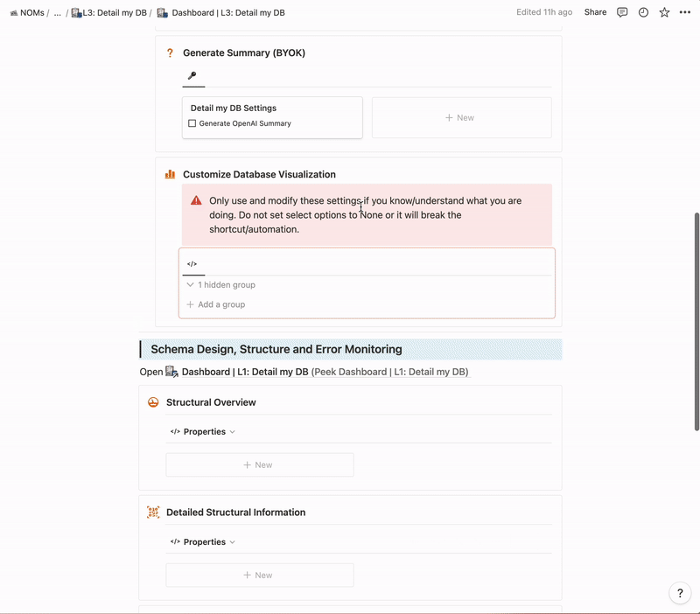700x614 pixels.
Task: Open the Peek Dashboard L1 link
Action: [x=390, y=372]
